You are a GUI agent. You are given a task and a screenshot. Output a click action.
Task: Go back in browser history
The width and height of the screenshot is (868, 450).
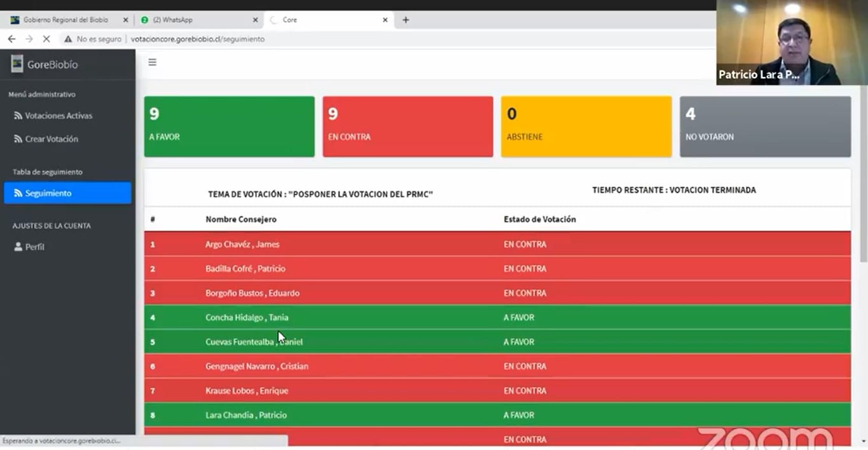tap(11, 39)
